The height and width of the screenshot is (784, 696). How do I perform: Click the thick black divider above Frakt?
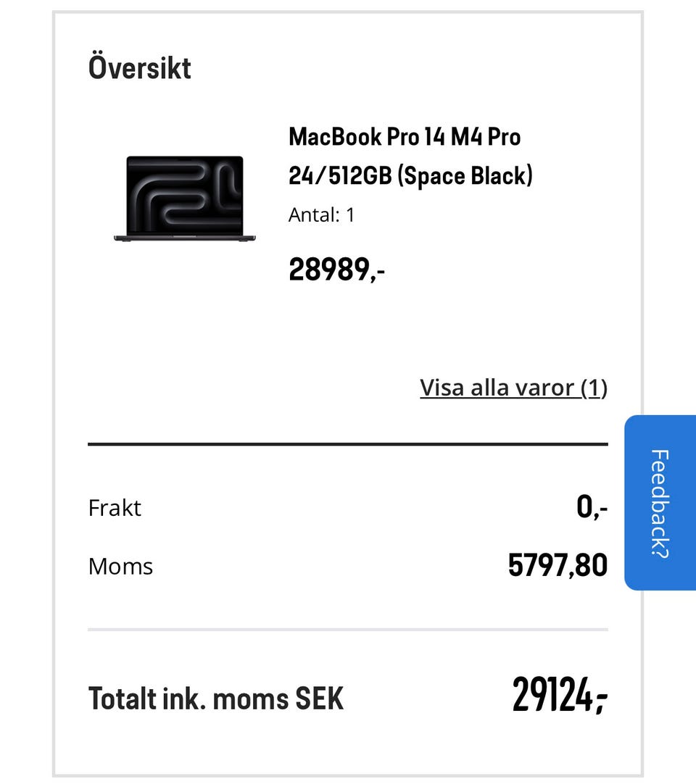point(348,443)
